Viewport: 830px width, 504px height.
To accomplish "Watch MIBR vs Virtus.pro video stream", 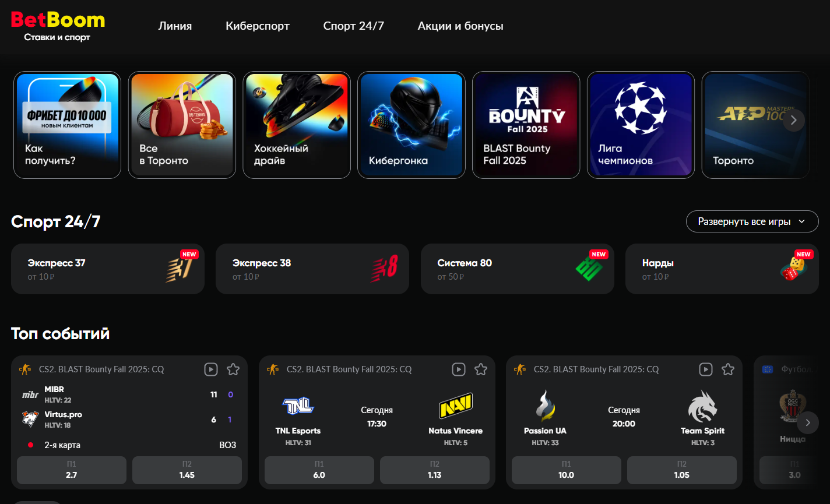I will pyautogui.click(x=211, y=369).
